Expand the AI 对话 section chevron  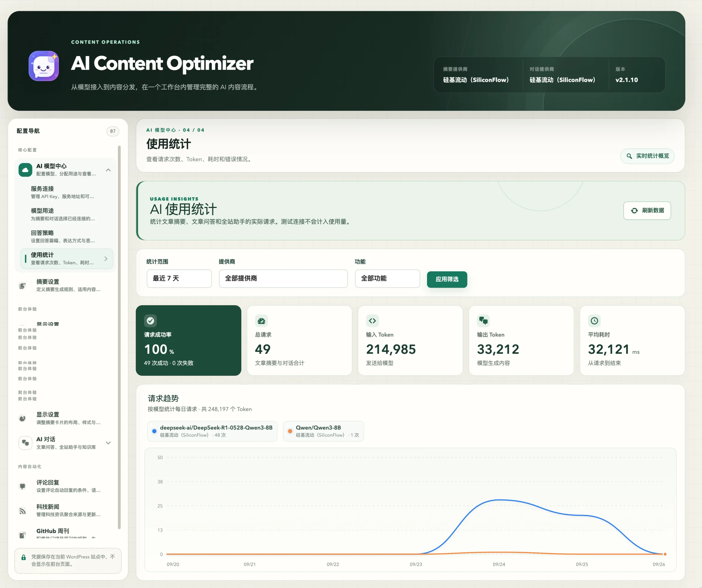(108, 443)
